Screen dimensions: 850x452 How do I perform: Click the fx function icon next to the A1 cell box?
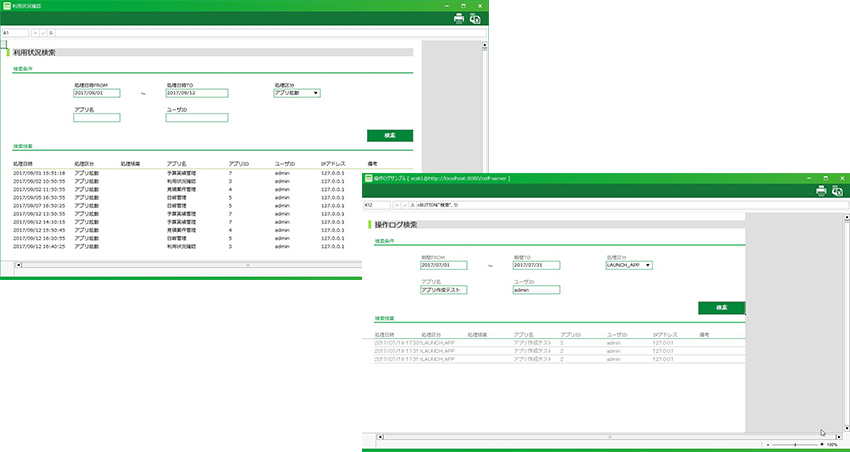pyautogui.click(x=51, y=33)
